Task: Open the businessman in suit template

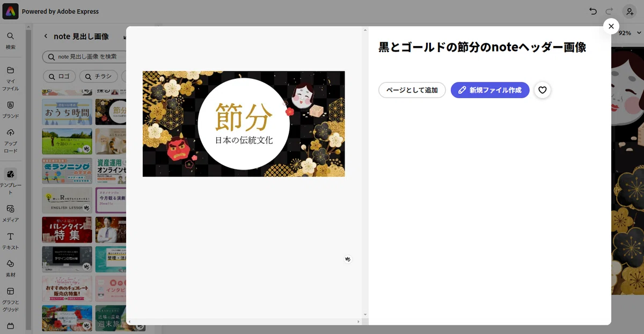Action: pos(110,230)
